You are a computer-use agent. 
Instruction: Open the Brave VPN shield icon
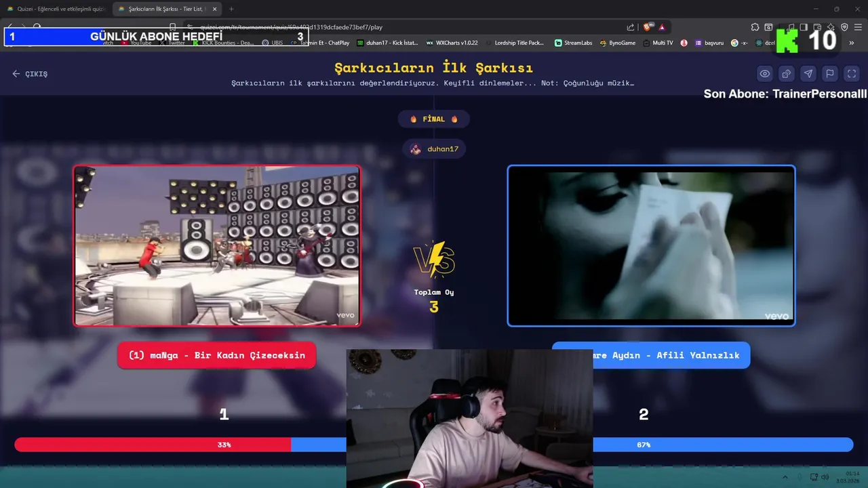pos(844,27)
